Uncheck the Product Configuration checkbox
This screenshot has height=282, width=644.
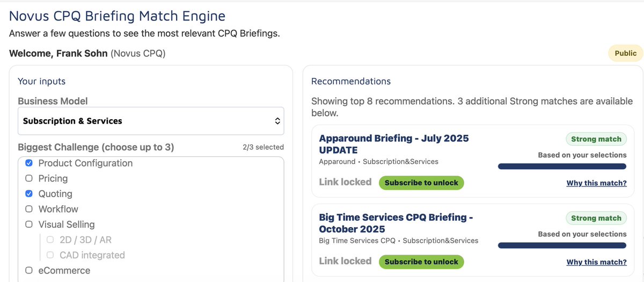coord(29,163)
